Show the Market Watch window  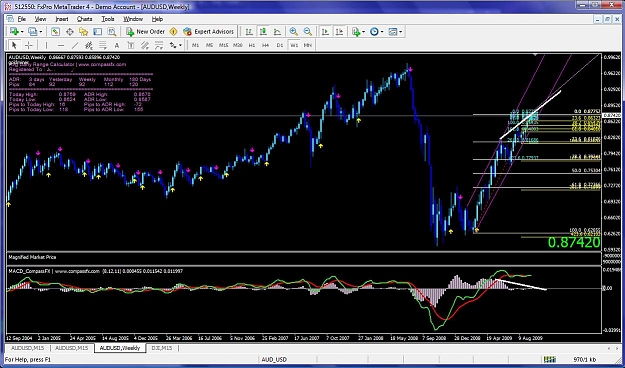[x=55, y=31]
